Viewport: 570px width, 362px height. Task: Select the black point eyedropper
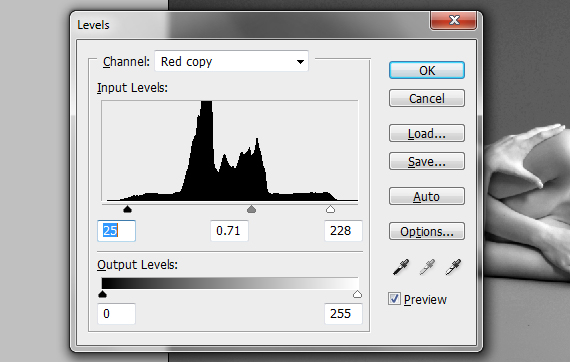tap(401, 267)
